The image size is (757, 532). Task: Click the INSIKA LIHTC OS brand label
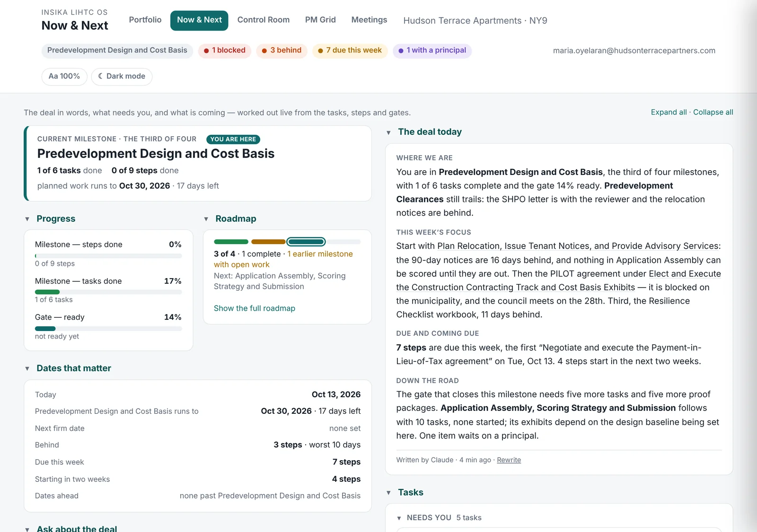[x=74, y=12]
